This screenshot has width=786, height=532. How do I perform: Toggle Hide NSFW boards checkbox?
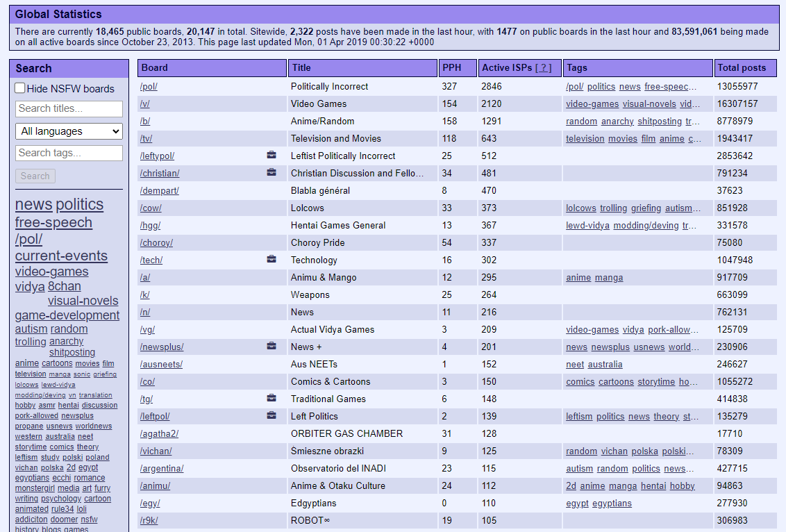21,88
